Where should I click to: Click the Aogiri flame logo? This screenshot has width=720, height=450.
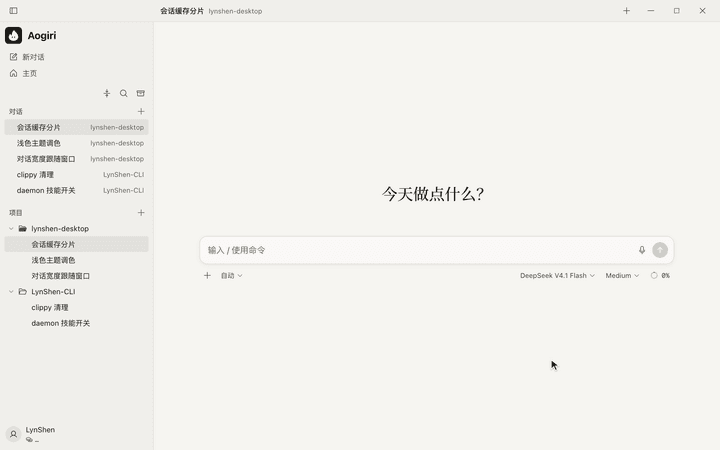13,35
